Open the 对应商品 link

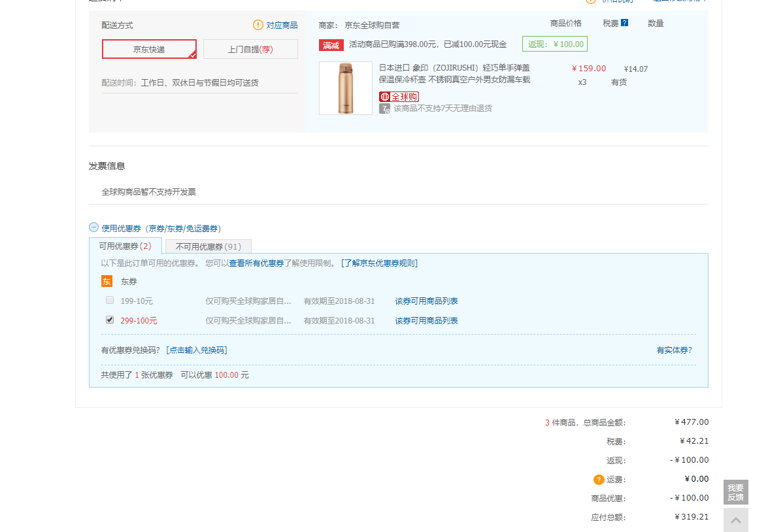pyautogui.click(x=282, y=25)
